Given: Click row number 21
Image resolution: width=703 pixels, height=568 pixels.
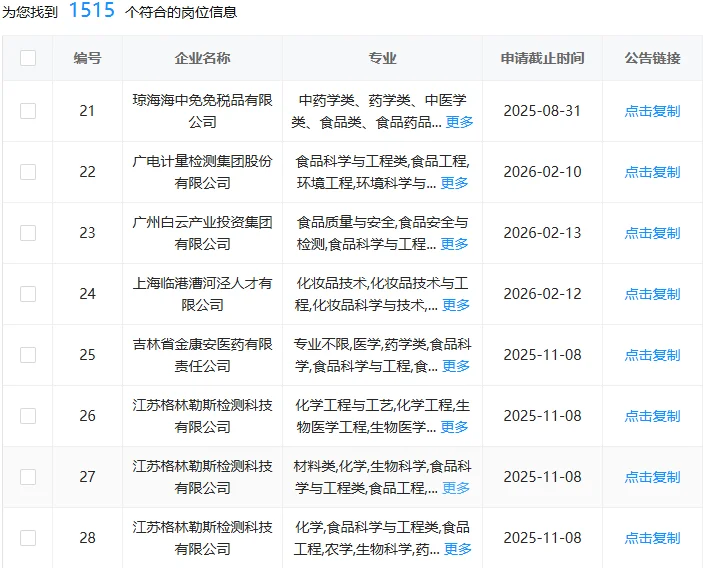Looking at the screenshot, I should (87, 111).
